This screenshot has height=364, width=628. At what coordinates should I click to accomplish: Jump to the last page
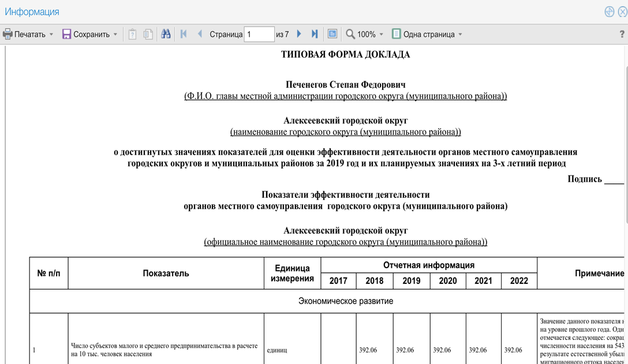[315, 34]
